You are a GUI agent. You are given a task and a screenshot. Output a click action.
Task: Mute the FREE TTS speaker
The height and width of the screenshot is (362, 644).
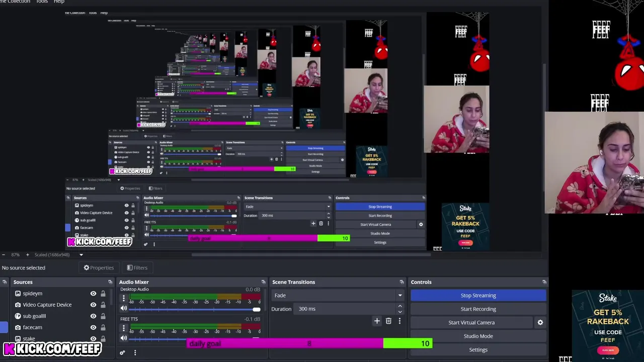pos(124,338)
